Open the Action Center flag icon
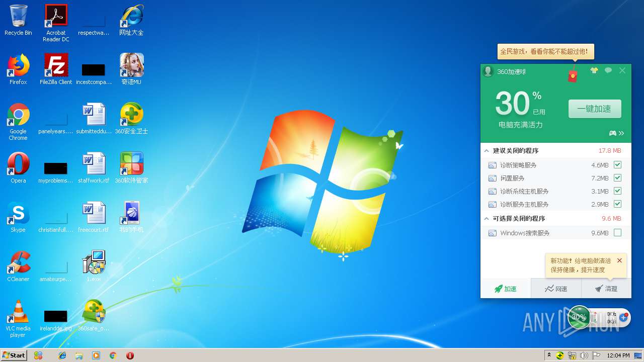This screenshot has width=644, height=362. 596,355
